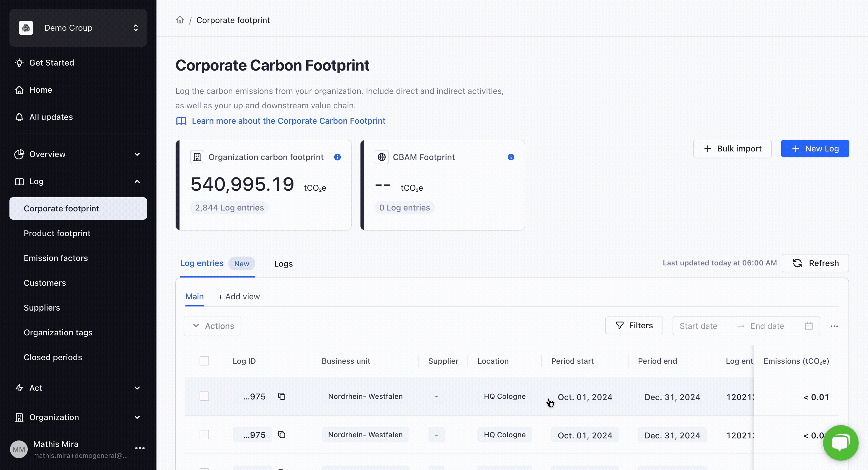Create a New Log
The height and width of the screenshot is (470, 868).
click(x=815, y=148)
